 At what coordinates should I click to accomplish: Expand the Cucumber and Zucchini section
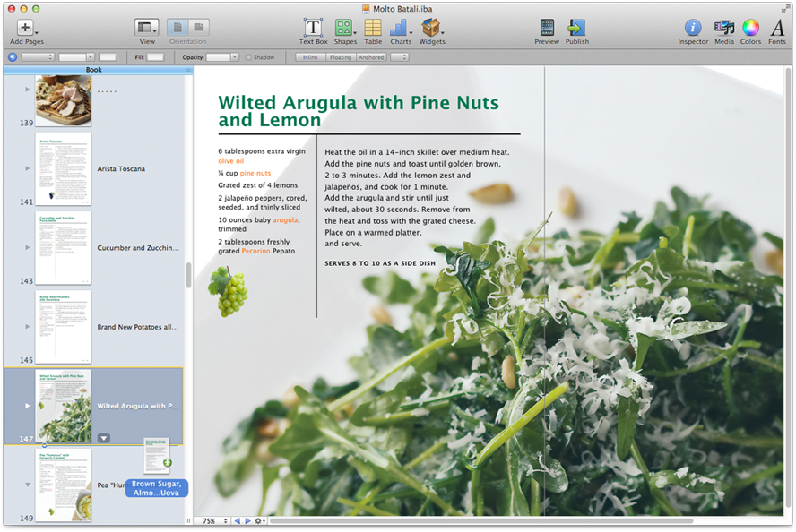pyautogui.click(x=28, y=247)
